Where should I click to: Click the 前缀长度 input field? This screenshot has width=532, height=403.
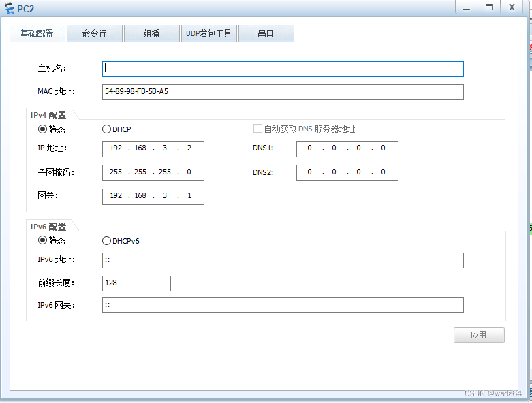click(136, 283)
